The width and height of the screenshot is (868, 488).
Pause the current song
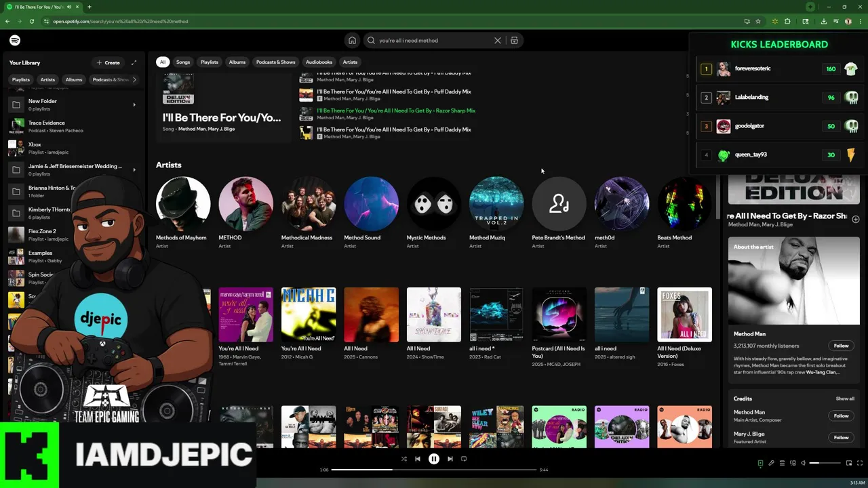pyautogui.click(x=434, y=459)
